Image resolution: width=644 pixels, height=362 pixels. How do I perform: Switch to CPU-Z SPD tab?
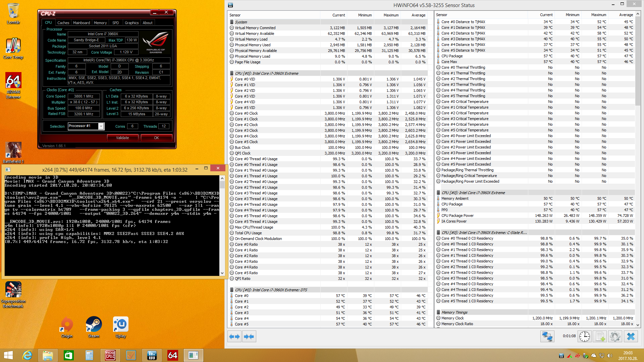click(116, 23)
